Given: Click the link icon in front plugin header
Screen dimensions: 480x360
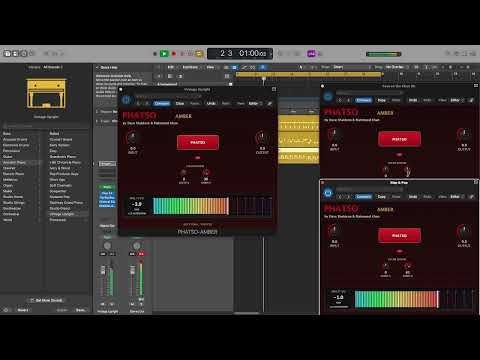Looking at the screenshot, I should tap(270, 104).
